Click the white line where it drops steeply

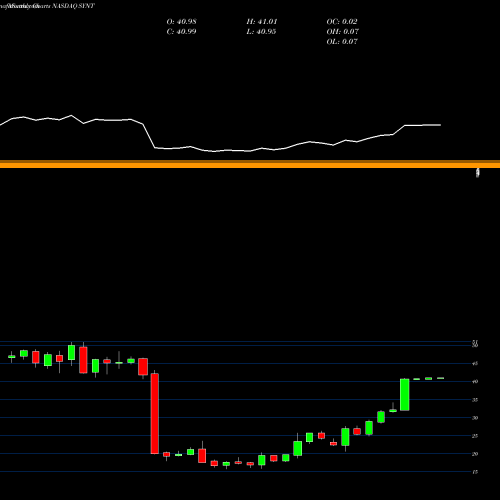click(149, 136)
